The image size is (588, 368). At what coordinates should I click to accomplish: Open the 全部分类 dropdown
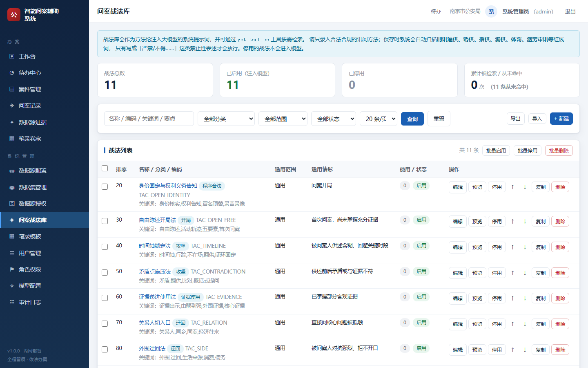pos(226,119)
